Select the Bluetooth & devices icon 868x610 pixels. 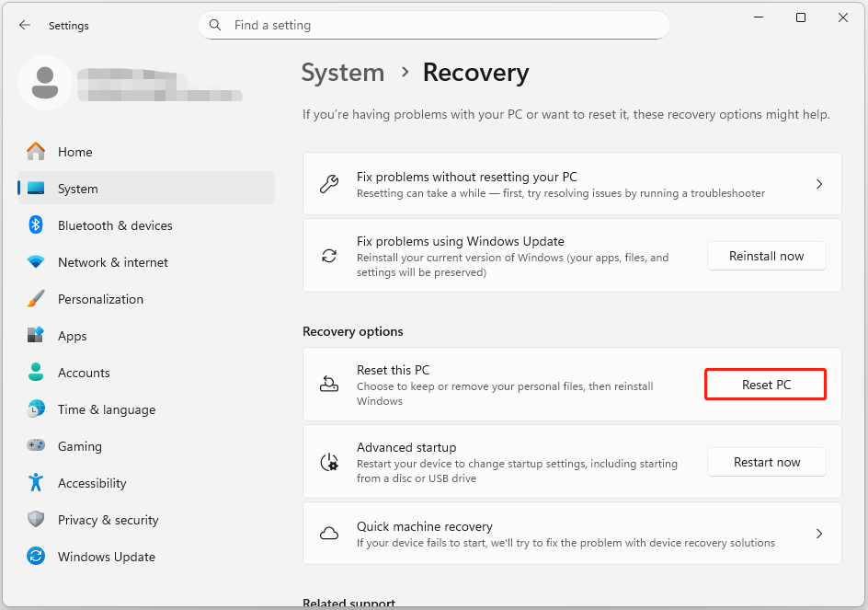click(x=36, y=225)
